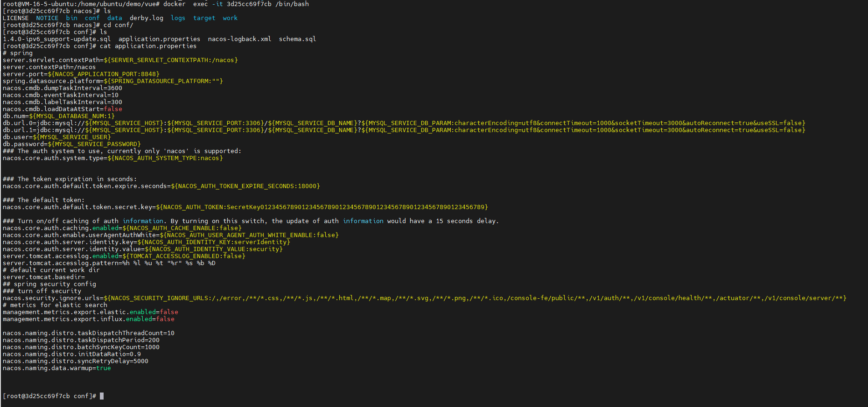Click 'taskDispatchPeriod=200' line
This screenshot has width=868, height=407.
[x=81, y=340]
